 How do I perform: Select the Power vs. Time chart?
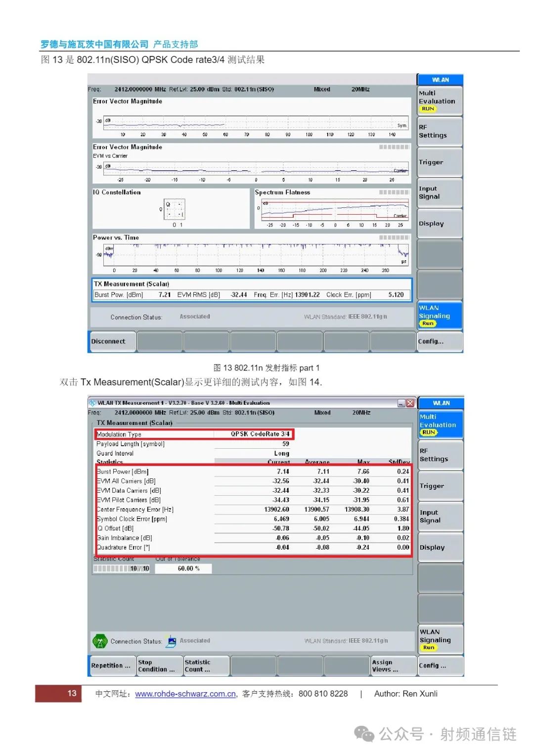252,254
